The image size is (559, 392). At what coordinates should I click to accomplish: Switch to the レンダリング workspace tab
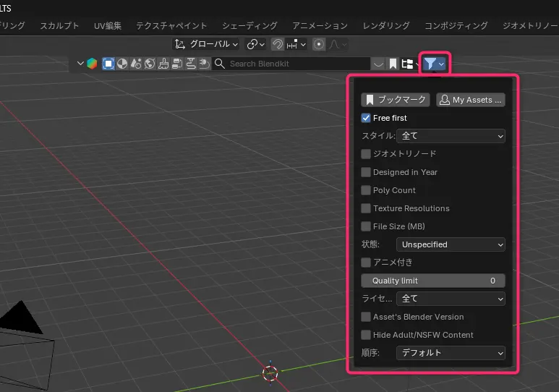[x=386, y=26]
